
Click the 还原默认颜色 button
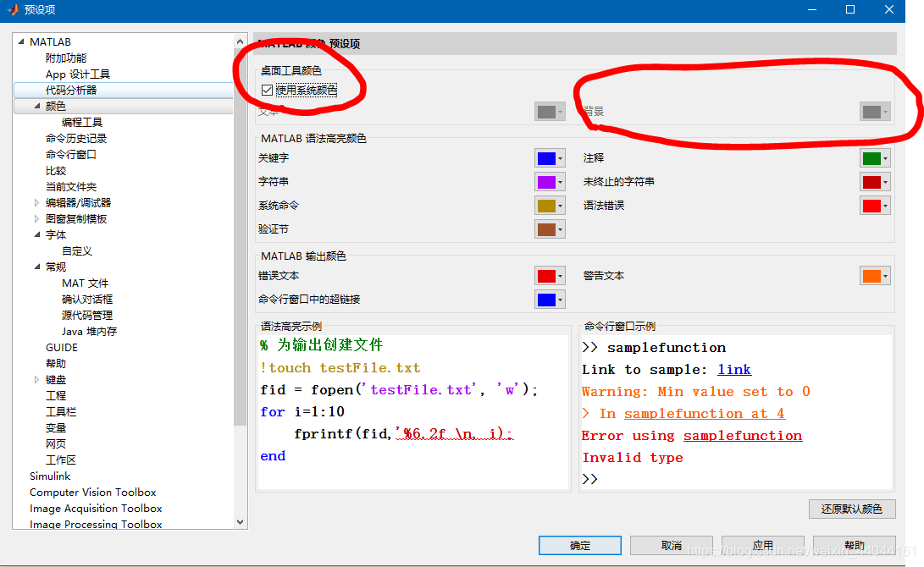pyautogui.click(x=852, y=509)
